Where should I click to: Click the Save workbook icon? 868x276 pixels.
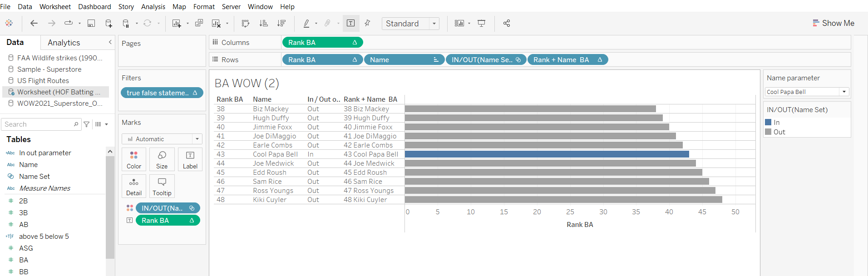coord(91,23)
